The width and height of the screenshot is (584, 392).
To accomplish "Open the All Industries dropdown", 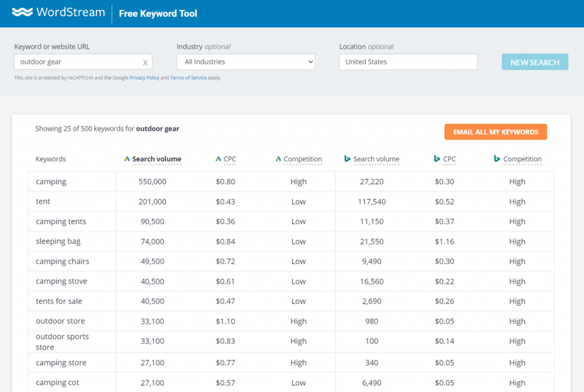I will (x=245, y=62).
